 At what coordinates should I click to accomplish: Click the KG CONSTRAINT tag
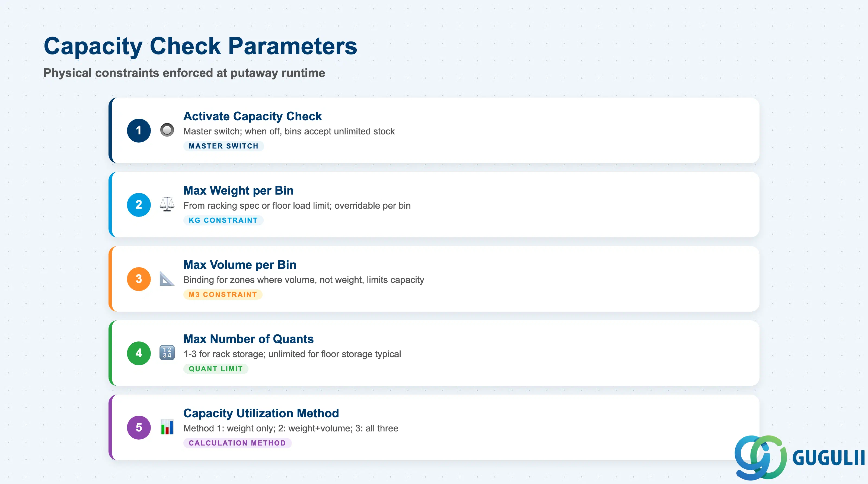(223, 221)
